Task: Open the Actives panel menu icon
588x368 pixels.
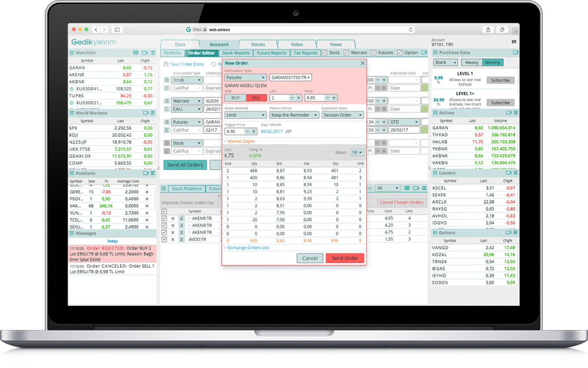Action: (x=516, y=113)
